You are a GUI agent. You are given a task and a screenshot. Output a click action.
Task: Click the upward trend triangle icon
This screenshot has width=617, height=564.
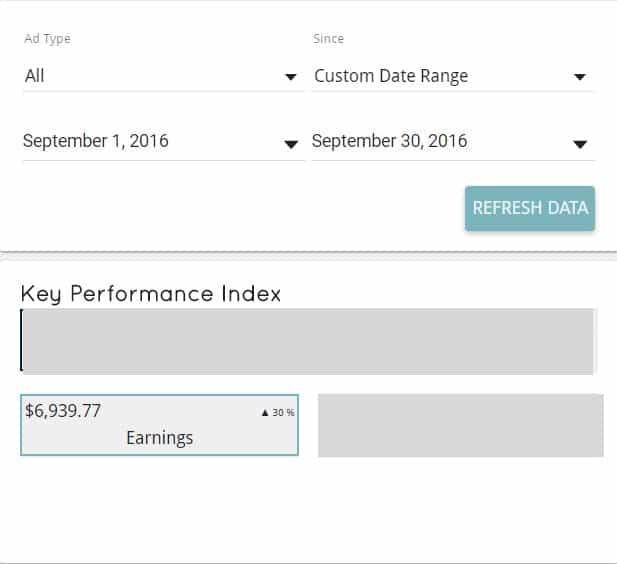265,412
